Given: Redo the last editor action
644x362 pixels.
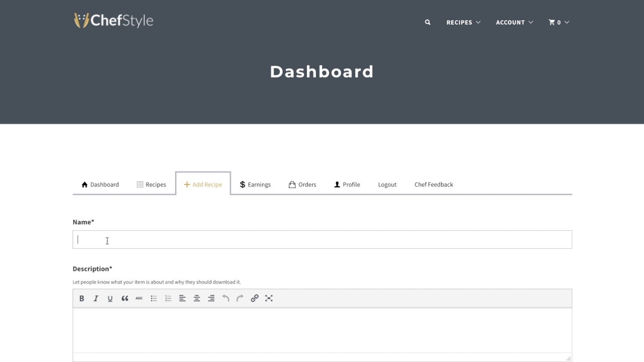Looking at the screenshot, I should [240, 298].
